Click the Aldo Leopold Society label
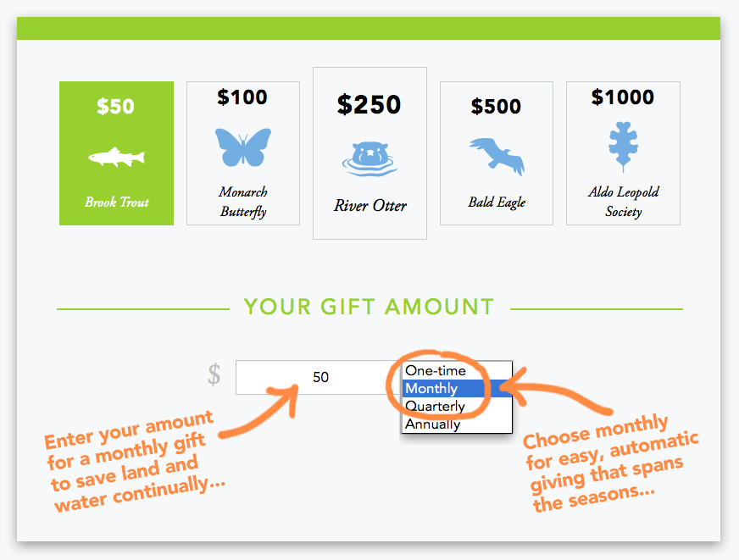The height and width of the screenshot is (560, 739). coord(623,202)
